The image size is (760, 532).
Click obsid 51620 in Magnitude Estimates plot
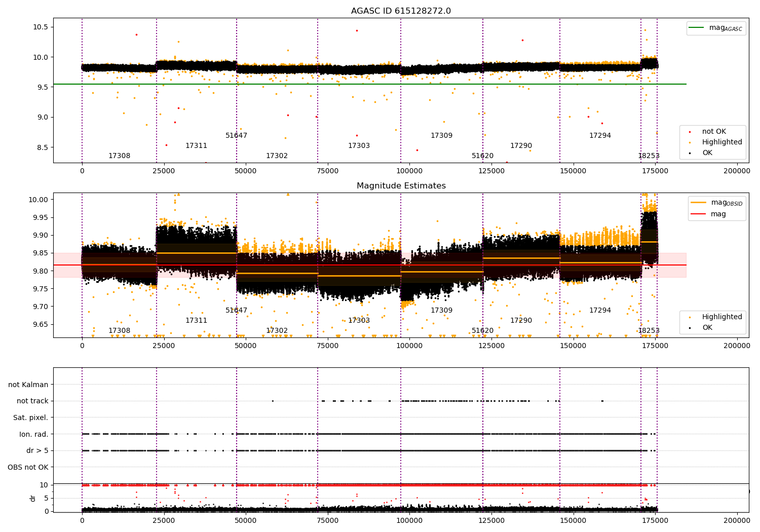point(482,331)
